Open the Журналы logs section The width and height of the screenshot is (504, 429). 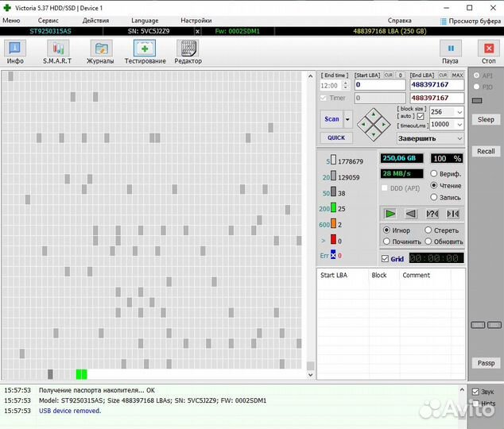tap(100, 52)
